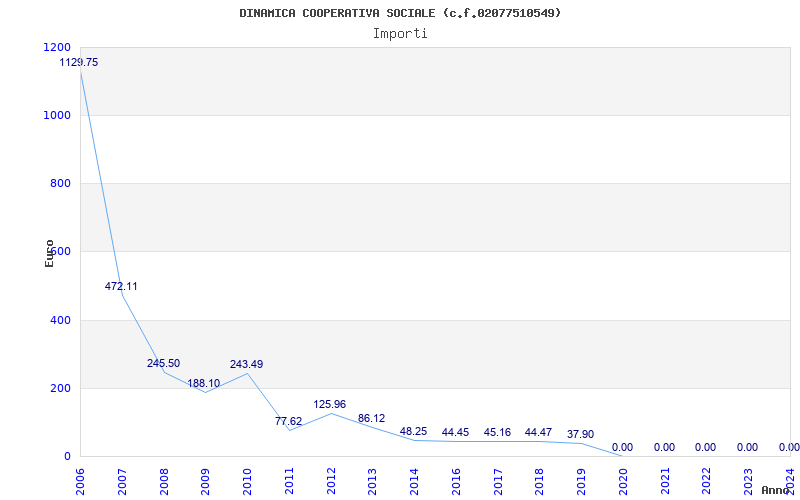Click the 2009 x-axis year label
Image resolution: width=800 pixels, height=500 pixels.
click(205, 482)
